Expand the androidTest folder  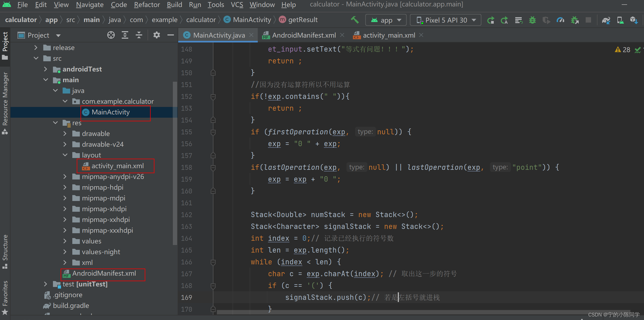45,69
